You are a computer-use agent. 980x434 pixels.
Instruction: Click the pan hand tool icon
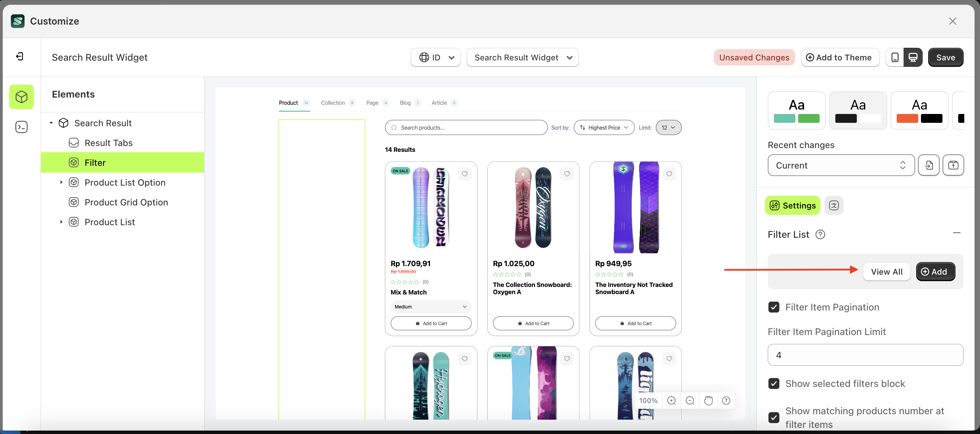pyautogui.click(x=708, y=401)
